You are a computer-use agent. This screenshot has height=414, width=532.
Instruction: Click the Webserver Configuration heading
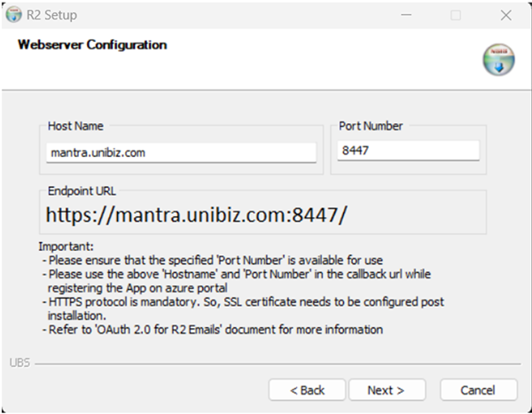[x=92, y=44]
